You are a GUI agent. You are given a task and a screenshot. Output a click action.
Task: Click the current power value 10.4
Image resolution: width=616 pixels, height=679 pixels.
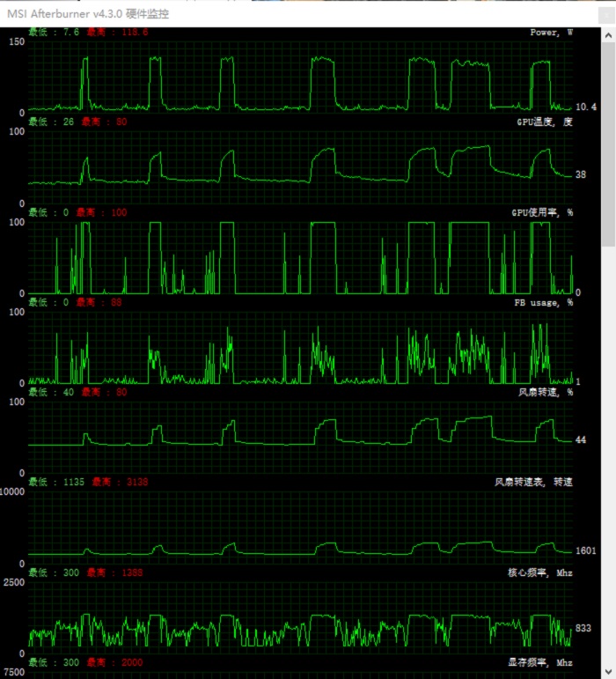pyautogui.click(x=586, y=107)
